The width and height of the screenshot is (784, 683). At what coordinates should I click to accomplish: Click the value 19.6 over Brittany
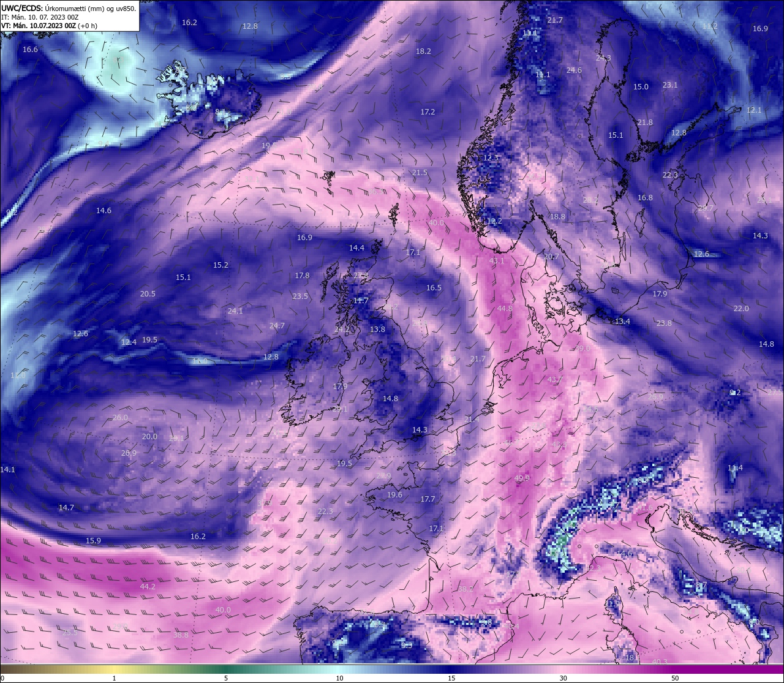(394, 495)
